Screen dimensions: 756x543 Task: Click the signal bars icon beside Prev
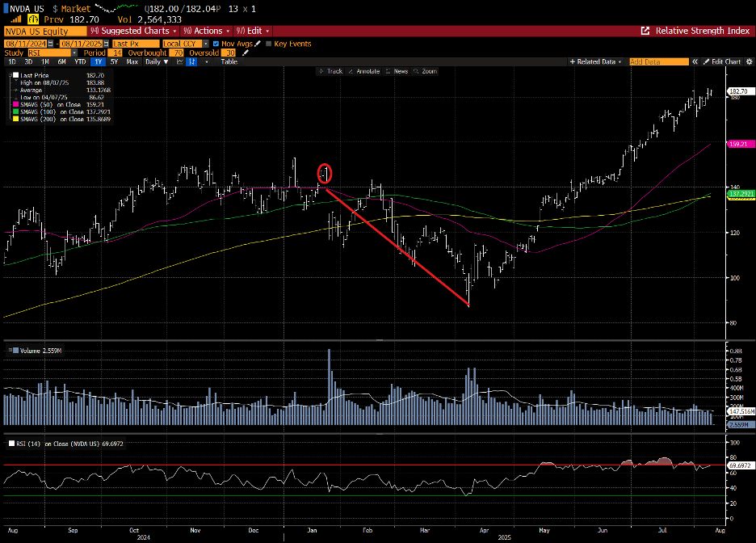[16, 19]
